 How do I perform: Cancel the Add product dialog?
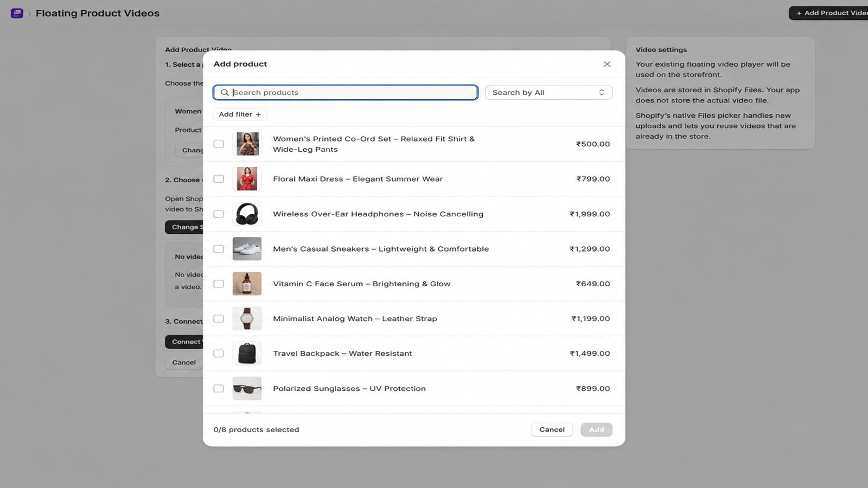pyautogui.click(x=552, y=429)
